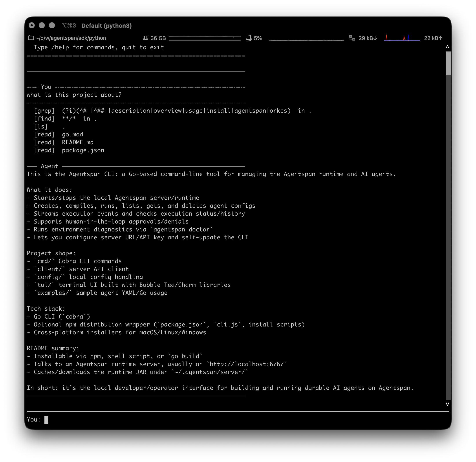476x462 pixels.
Task: Click the 'In short:' closing summary line
Action: click(220, 388)
